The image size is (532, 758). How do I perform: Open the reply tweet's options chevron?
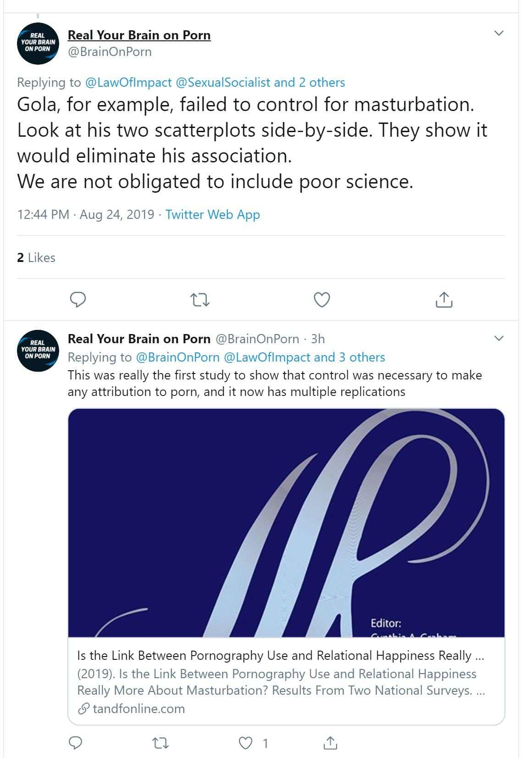[499, 339]
